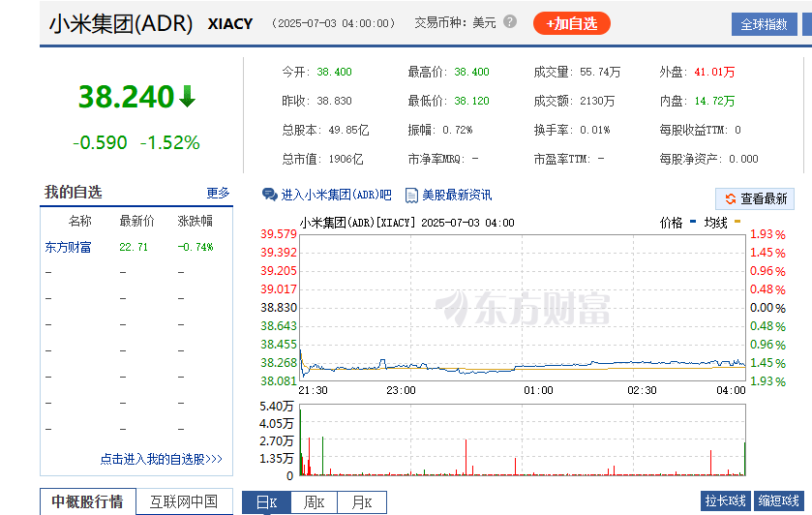Click 点击进入我的自选股>>> link
Screen dimensions: 812x515
click(161, 459)
